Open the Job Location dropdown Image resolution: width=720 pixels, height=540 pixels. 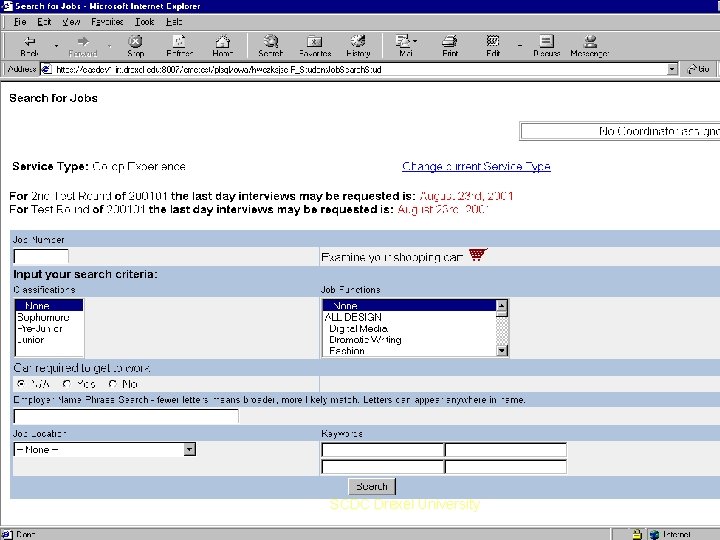[190, 449]
